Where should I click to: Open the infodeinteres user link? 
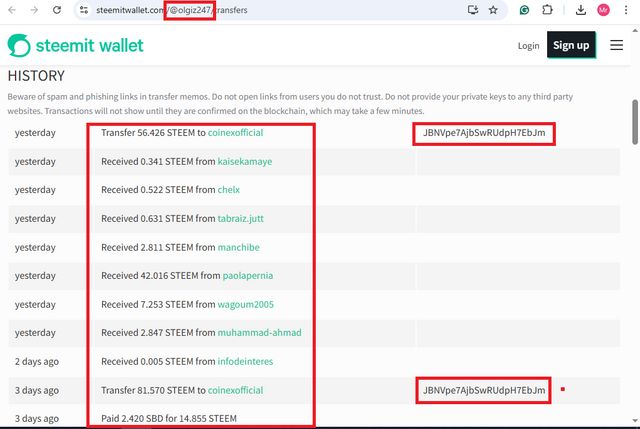[245, 361]
